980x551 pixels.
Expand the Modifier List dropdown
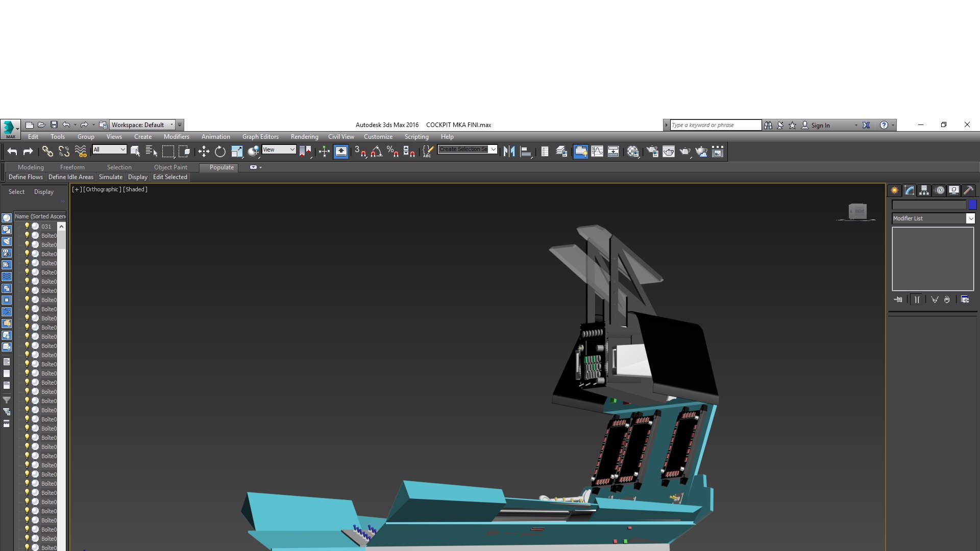[x=934, y=218]
